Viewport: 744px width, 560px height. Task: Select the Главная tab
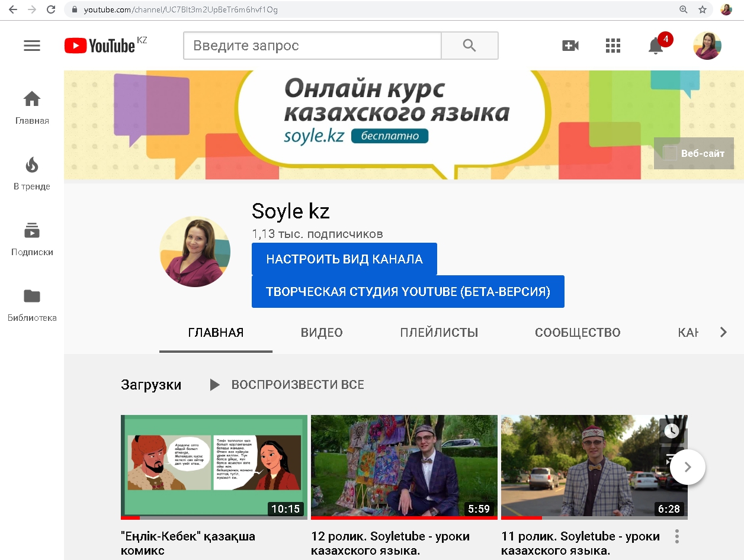tap(216, 333)
